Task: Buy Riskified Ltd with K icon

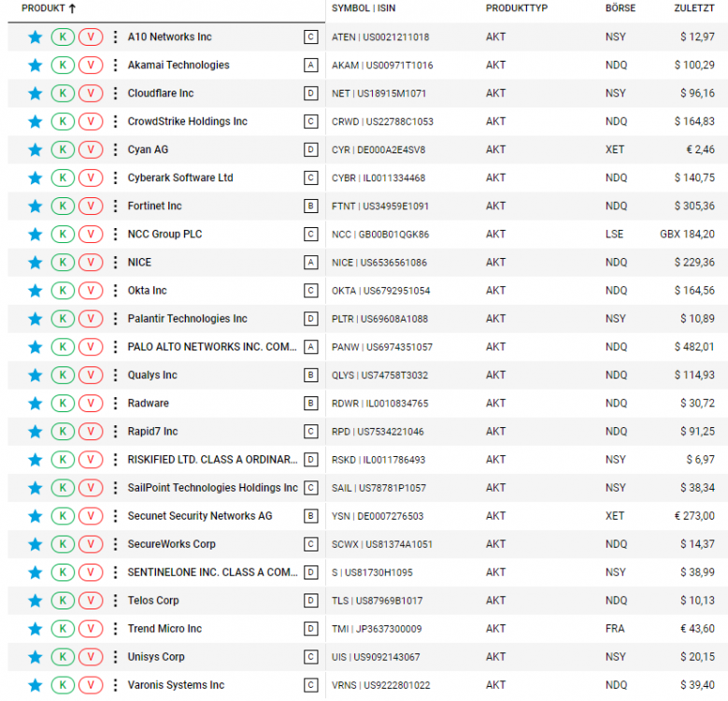Action: (x=63, y=460)
